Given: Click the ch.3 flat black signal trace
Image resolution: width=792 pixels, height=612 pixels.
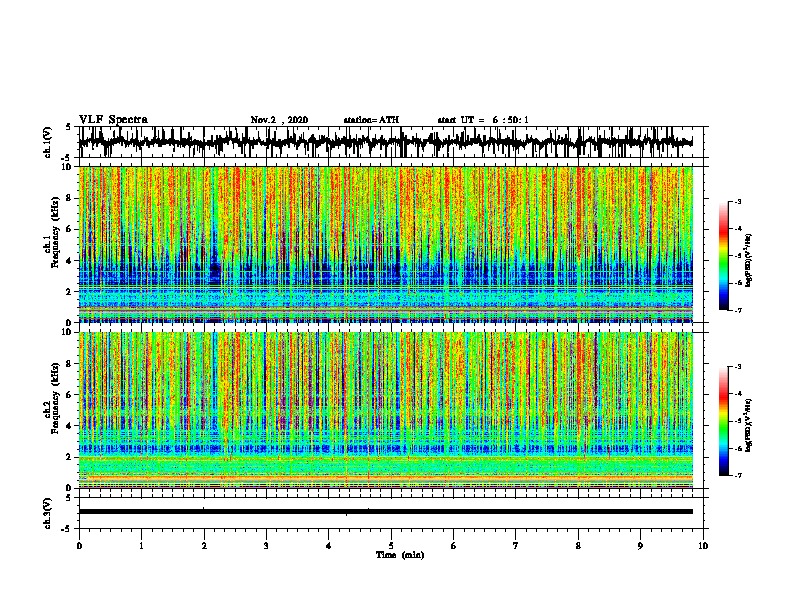Looking at the screenshot, I should pyautogui.click(x=385, y=512).
